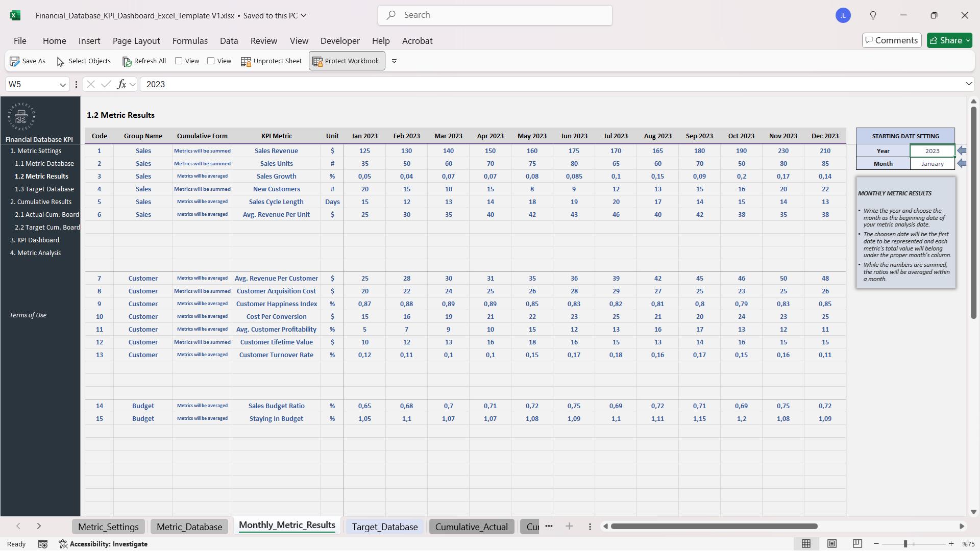
Task: Select Page Layout view in the status bar
Action: (832, 544)
